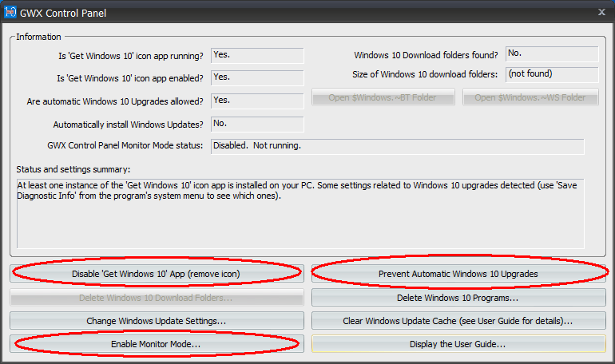Click the Open $Windows.~WS Folder button
The height and width of the screenshot is (364, 615).
(x=530, y=98)
